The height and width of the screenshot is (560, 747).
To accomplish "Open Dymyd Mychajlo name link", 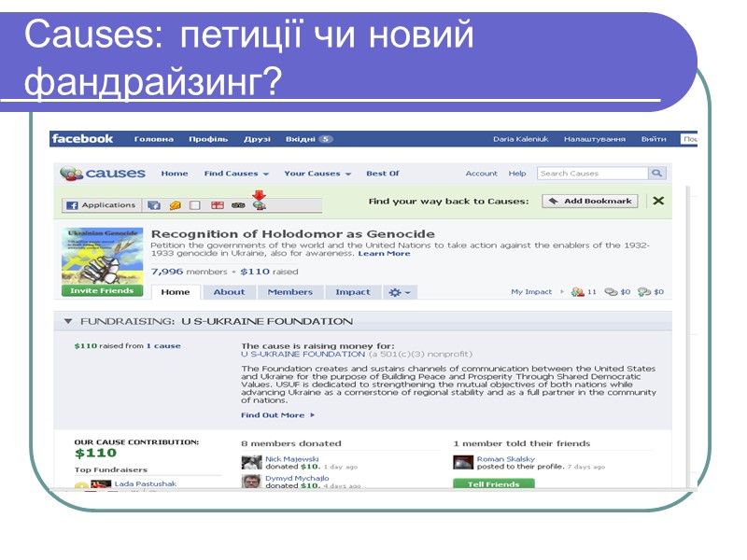I will (297, 478).
